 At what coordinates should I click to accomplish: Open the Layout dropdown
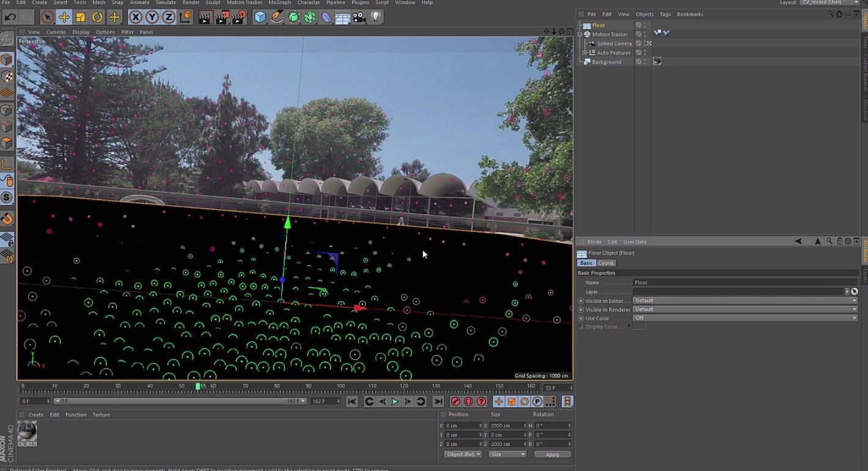(x=831, y=2)
